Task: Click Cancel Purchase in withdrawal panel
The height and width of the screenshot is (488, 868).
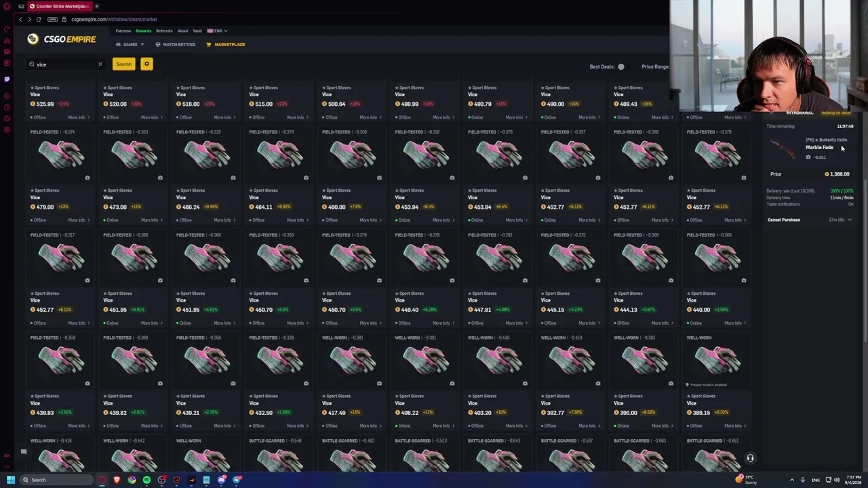Action: pyautogui.click(x=784, y=220)
